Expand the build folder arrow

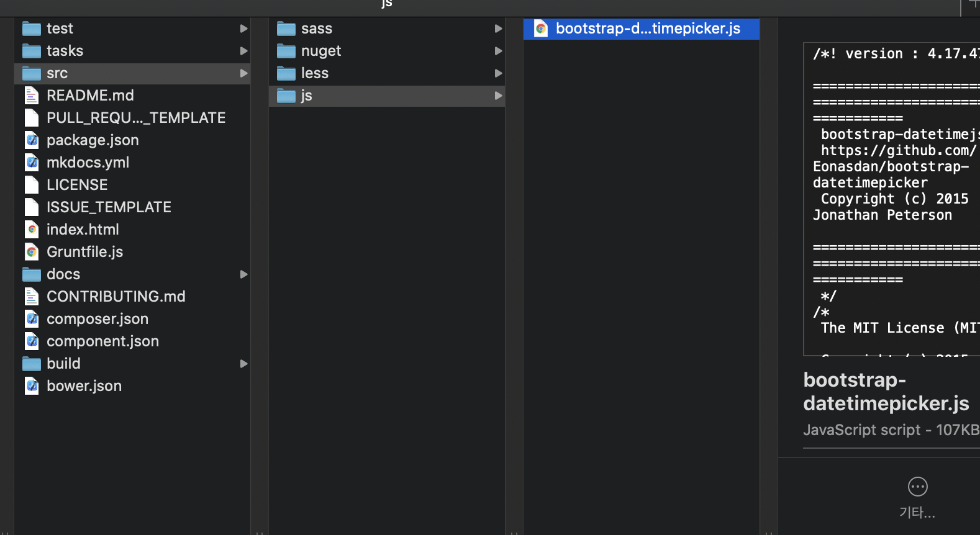244,364
